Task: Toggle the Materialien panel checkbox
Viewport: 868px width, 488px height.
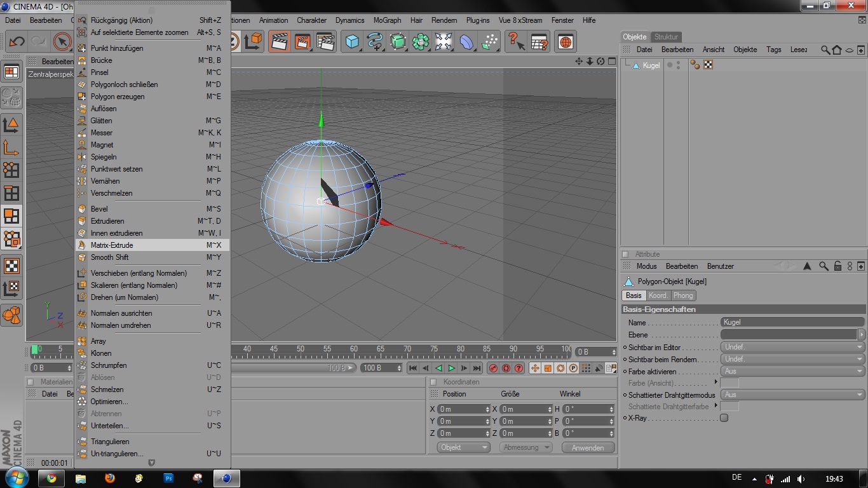Action: 30,382
